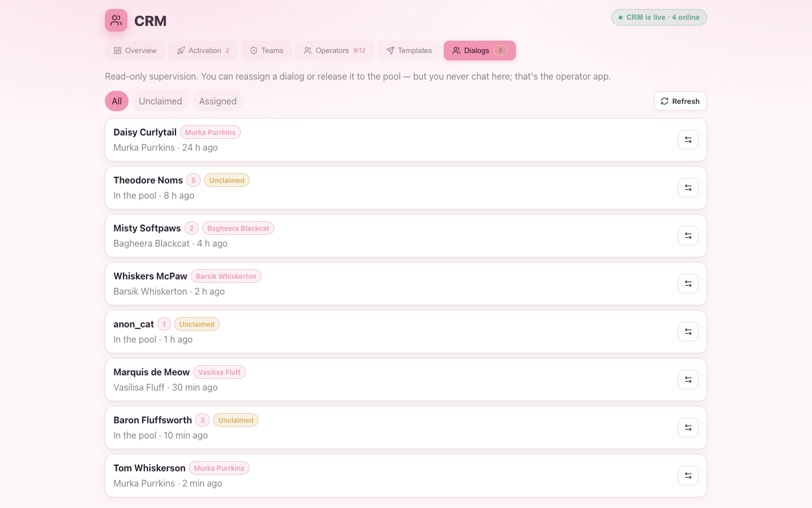Viewport: 812px width, 508px height.
Task: Reassign anon_cat dialog icon
Action: 688,332
